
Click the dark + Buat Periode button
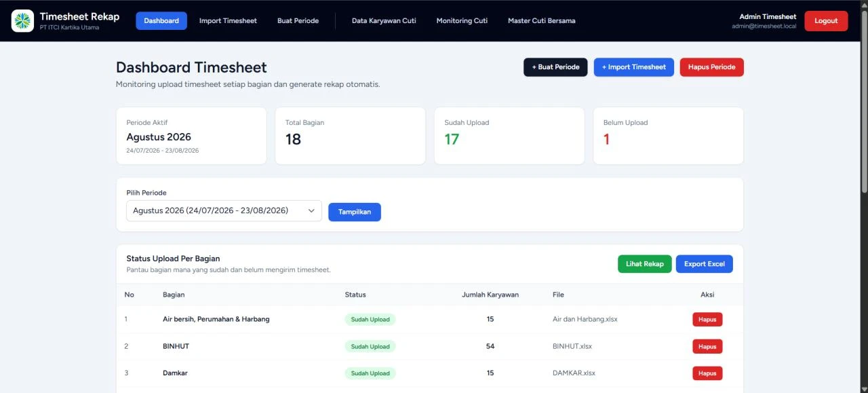click(x=555, y=67)
